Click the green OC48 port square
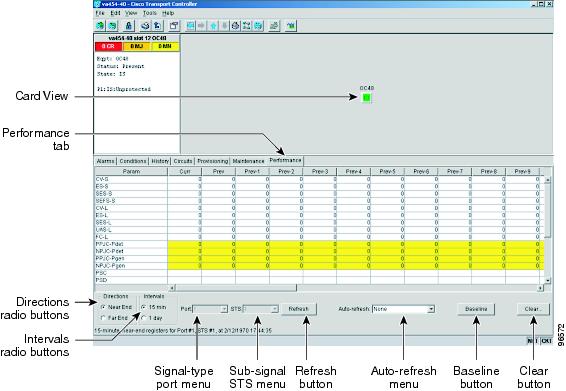The width and height of the screenshot is (566, 391). coord(366,97)
